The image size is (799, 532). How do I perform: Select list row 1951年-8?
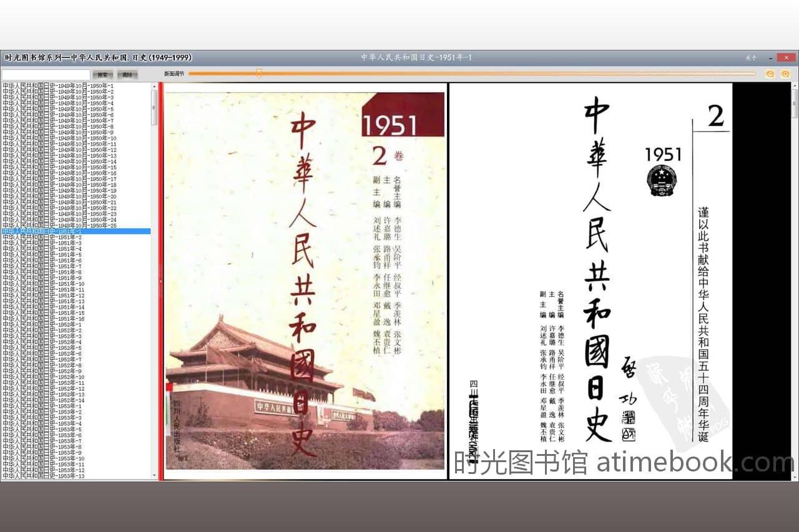76,272
